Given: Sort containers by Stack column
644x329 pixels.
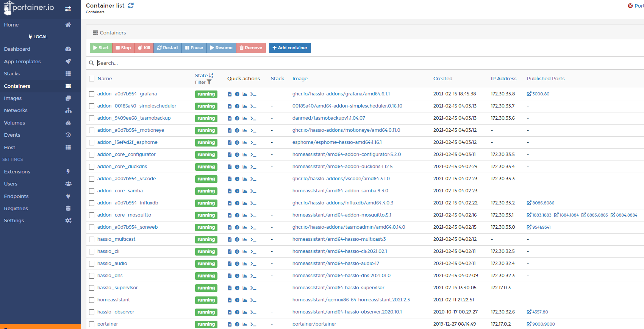Looking at the screenshot, I should click(277, 79).
